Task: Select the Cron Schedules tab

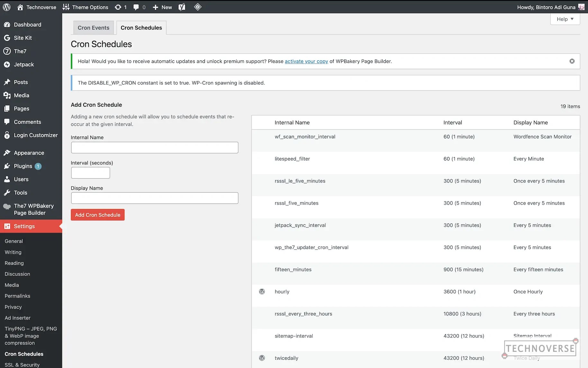Action: point(141,28)
